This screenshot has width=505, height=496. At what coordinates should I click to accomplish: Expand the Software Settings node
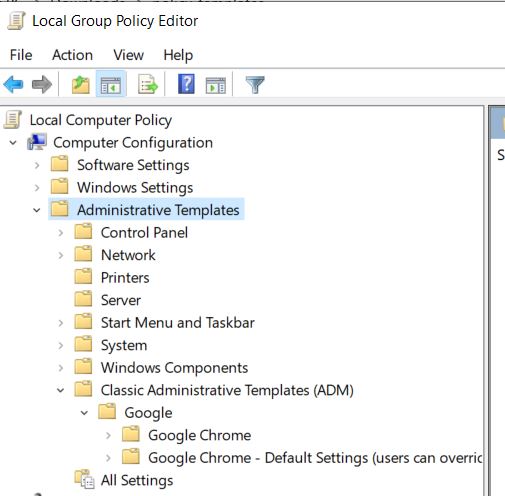37,165
